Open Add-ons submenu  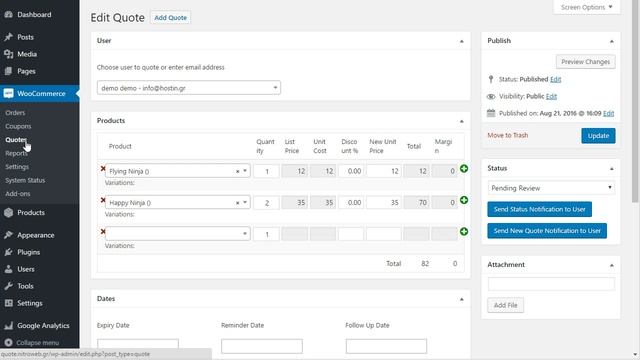click(x=18, y=194)
